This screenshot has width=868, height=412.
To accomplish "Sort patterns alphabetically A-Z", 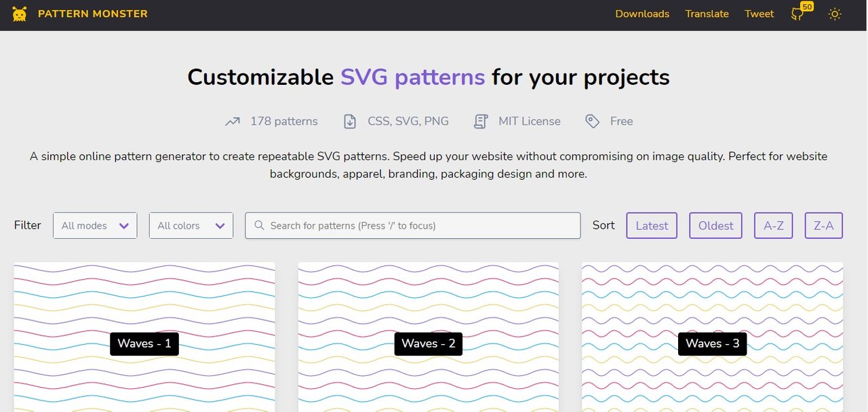I will click(x=773, y=225).
